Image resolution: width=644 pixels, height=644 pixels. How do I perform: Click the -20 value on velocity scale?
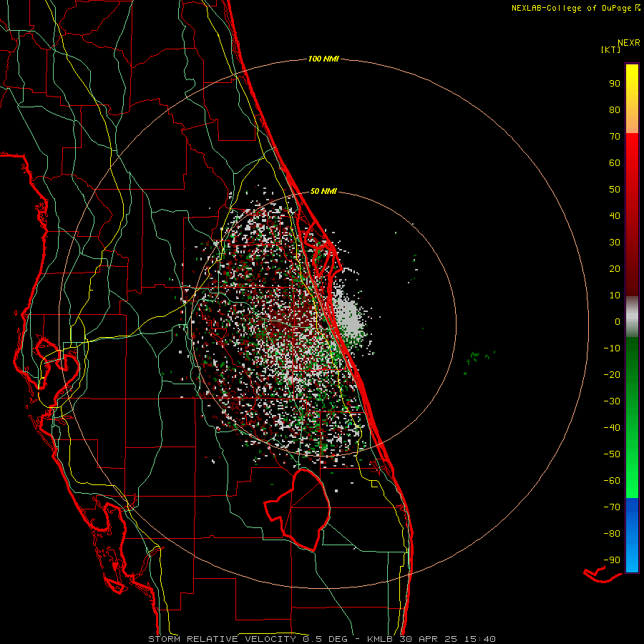click(612, 375)
